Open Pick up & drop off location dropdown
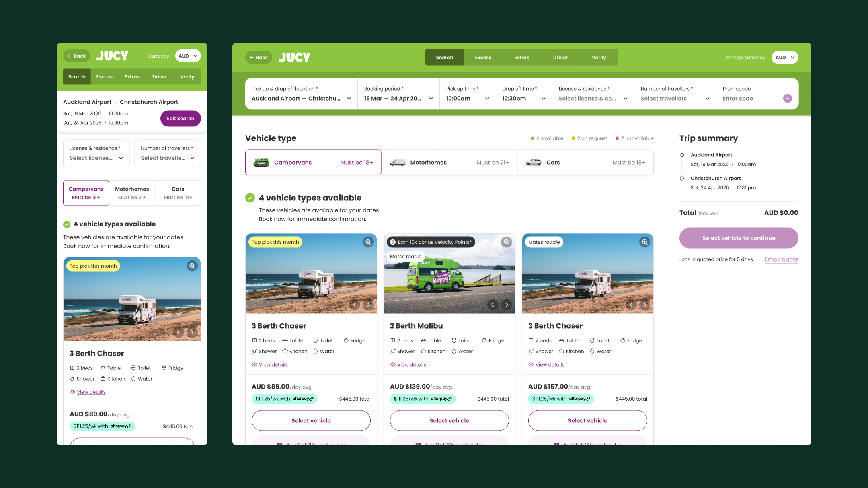Image resolution: width=868 pixels, height=488 pixels. click(x=301, y=94)
